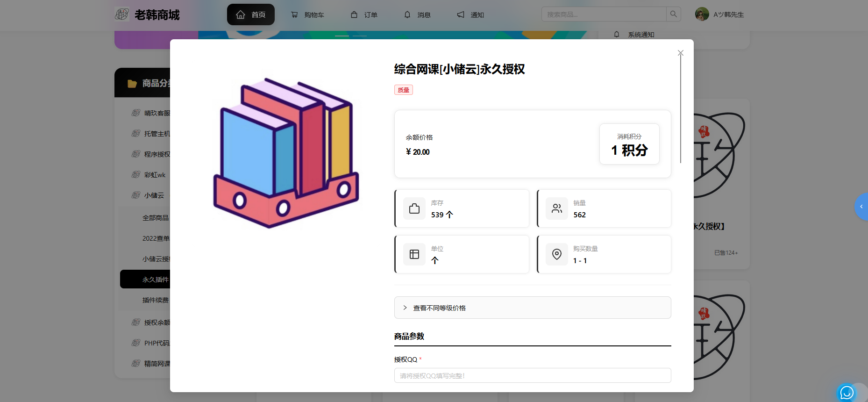Image resolution: width=868 pixels, height=402 pixels.
Task: Click the sales volume people icon
Action: point(556,208)
